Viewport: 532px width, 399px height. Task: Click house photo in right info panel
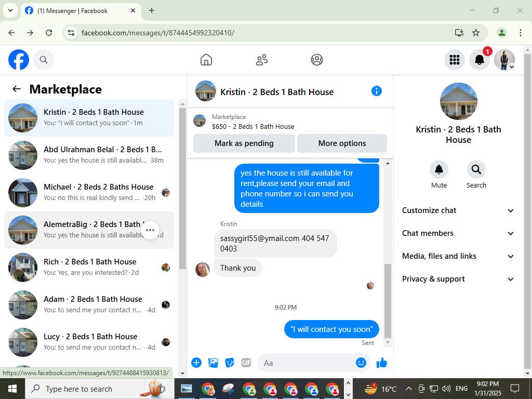[x=458, y=101]
